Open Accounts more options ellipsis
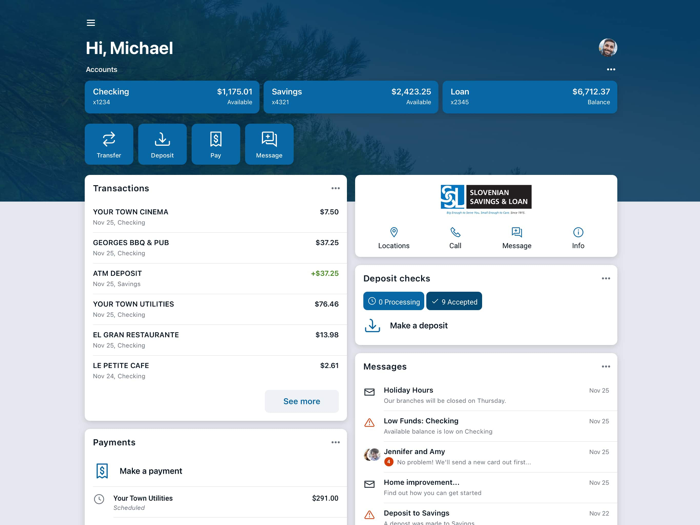This screenshot has height=525, width=700. (x=611, y=70)
